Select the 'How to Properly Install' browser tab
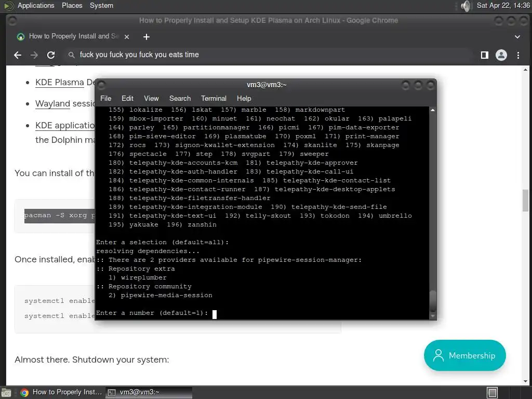 click(x=74, y=36)
